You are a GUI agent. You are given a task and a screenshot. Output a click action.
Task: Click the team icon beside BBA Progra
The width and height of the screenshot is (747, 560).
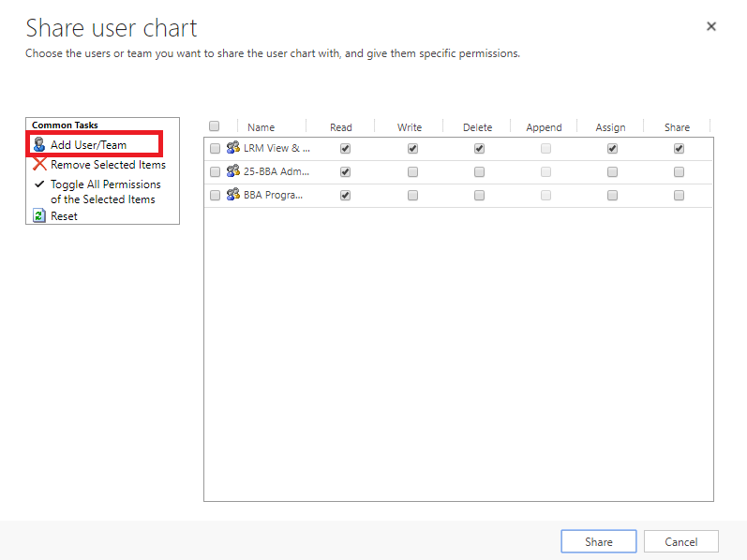pyautogui.click(x=232, y=195)
